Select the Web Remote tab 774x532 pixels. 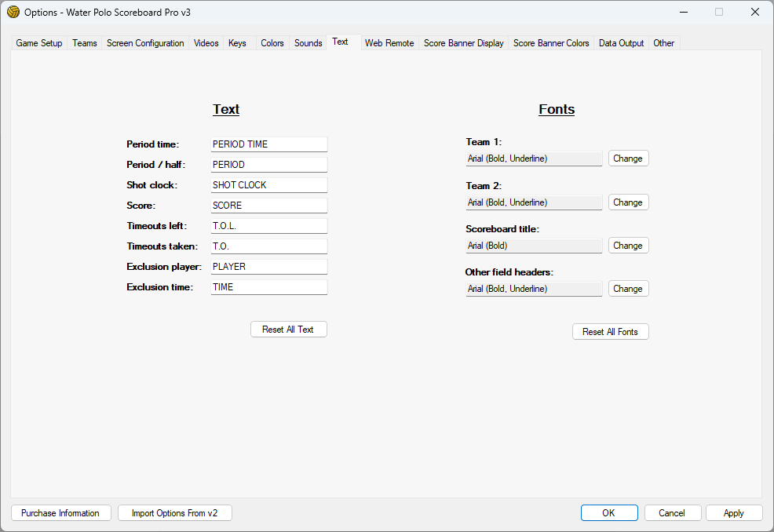point(389,43)
